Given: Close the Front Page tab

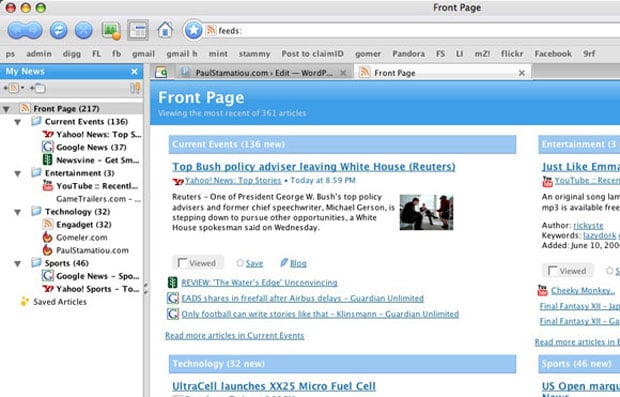Looking at the screenshot, I should pos(522,73).
